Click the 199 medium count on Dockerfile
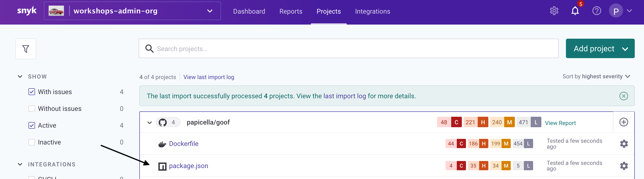 (x=495, y=144)
